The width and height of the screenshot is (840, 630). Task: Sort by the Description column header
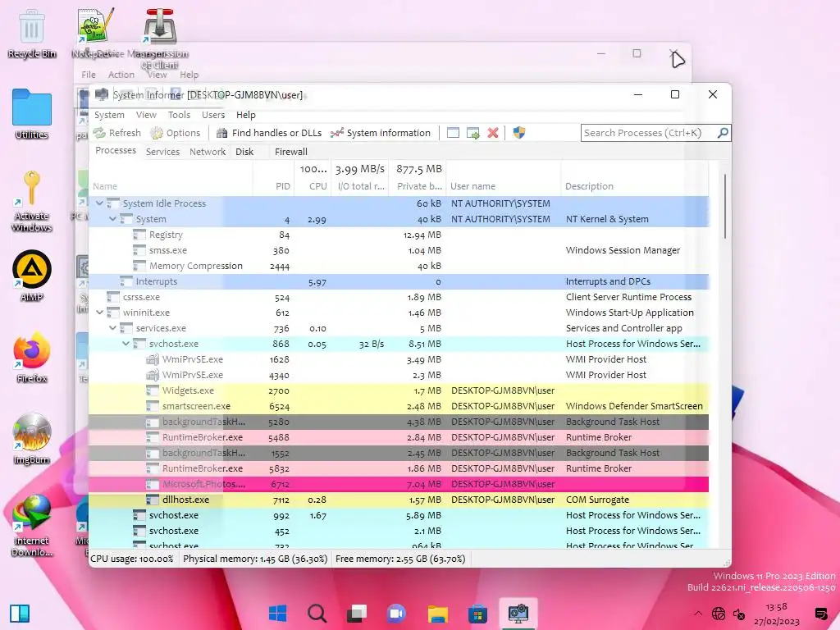635,186
